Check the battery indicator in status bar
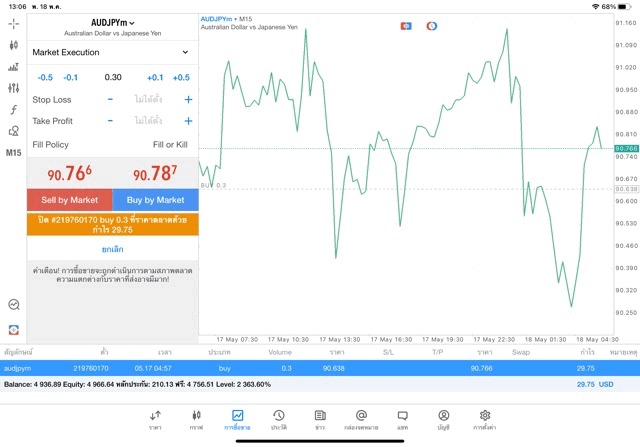640x447 pixels. pos(624,7)
